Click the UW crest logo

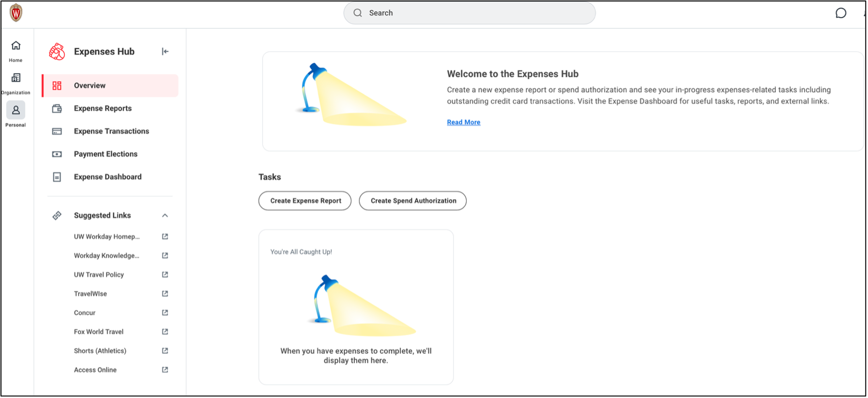16,13
